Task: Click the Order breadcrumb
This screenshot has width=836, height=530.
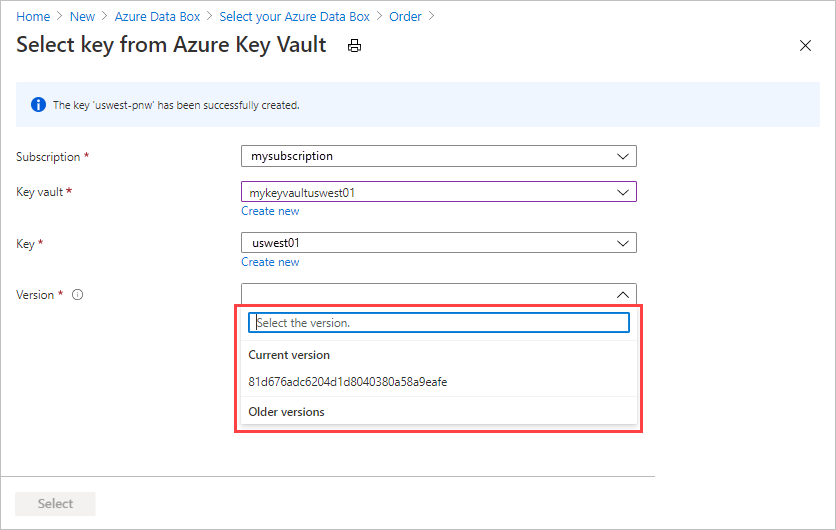Action: tap(405, 17)
